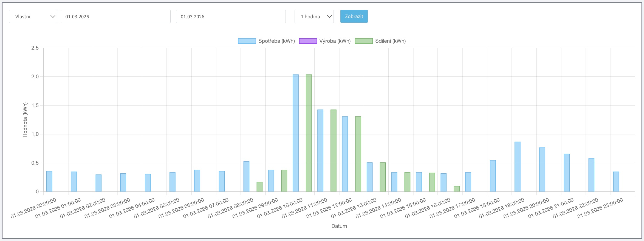Click the tallest blue bar at 10:00
This screenshot has width=644, height=241.
(x=296, y=133)
